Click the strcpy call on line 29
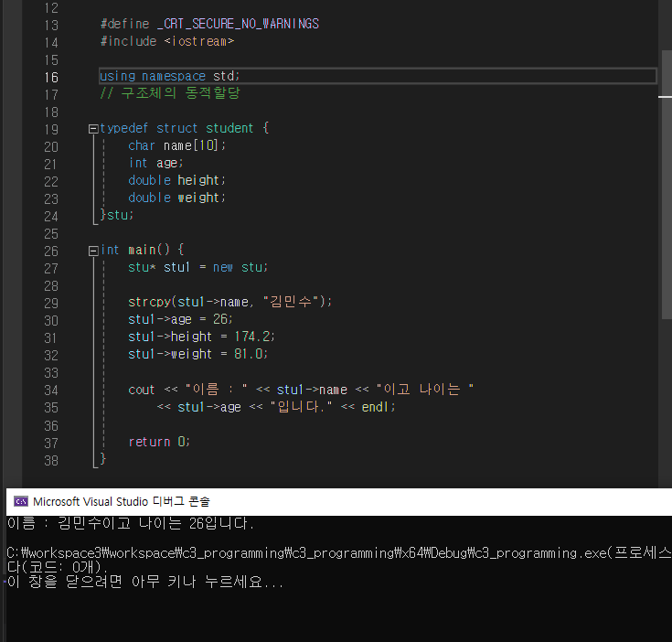 coord(230,302)
